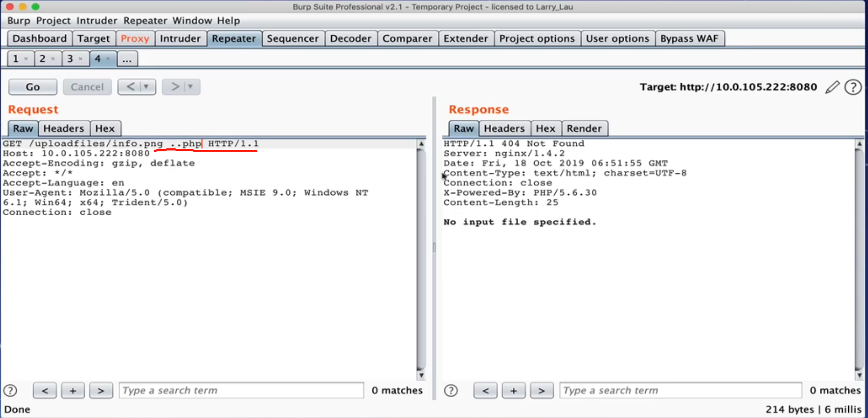This screenshot has height=418, width=868.
Task: Send the request with Go
Action: click(x=33, y=87)
